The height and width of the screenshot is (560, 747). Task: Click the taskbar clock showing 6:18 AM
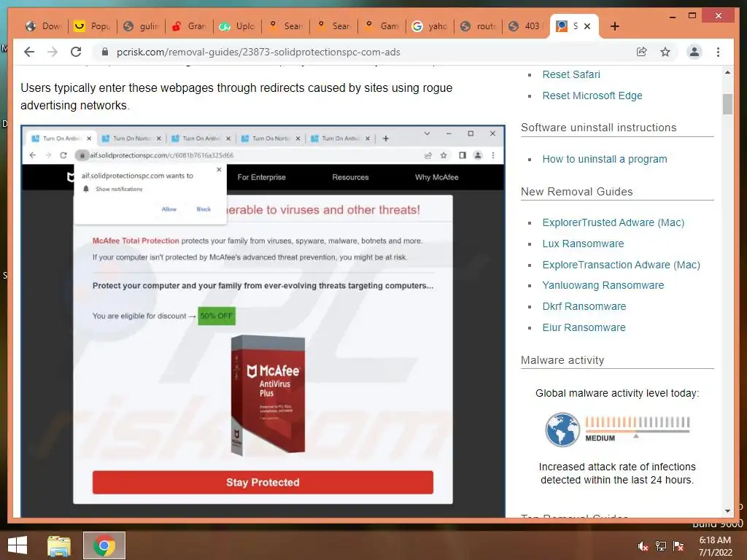(x=715, y=546)
